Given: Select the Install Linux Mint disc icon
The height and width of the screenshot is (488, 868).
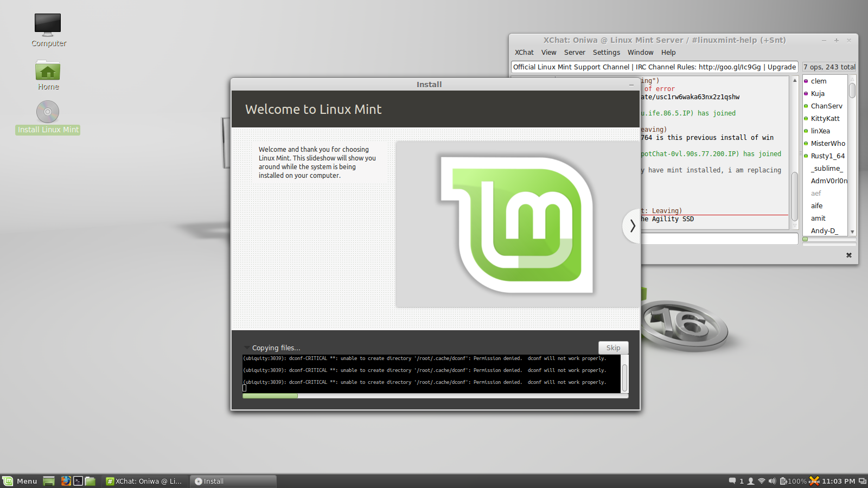Looking at the screenshot, I should (x=48, y=112).
